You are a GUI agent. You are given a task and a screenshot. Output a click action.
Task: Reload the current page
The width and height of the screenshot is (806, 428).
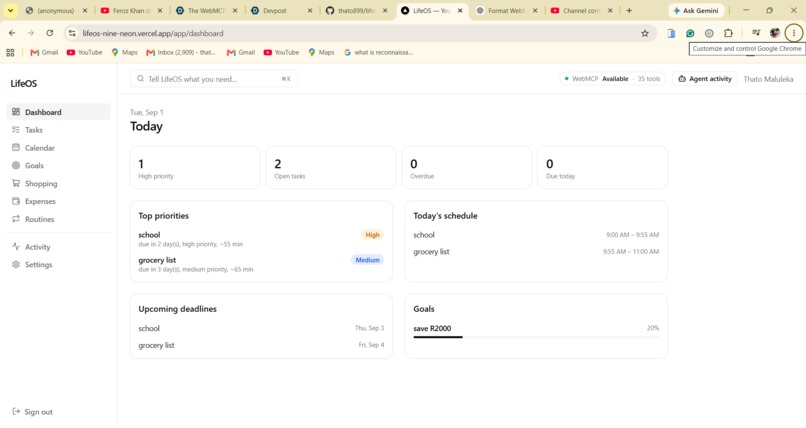point(49,33)
